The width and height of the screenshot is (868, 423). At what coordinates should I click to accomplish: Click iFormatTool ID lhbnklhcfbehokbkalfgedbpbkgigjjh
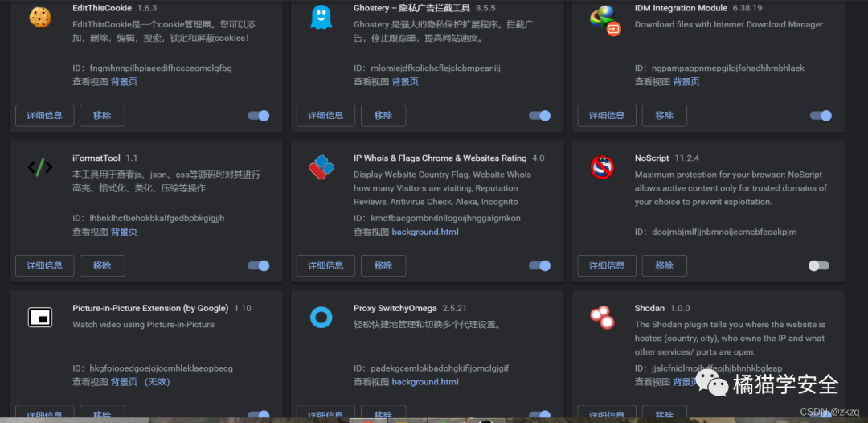(157, 218)
